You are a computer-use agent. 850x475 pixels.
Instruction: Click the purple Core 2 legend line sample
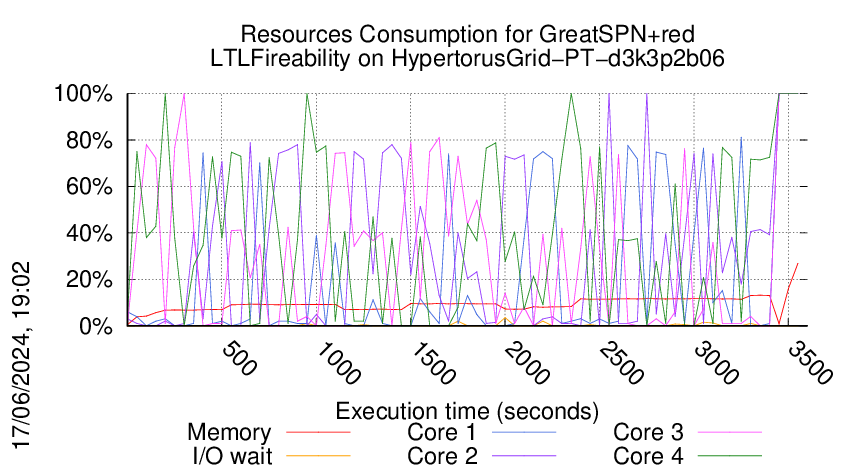[x=524, y=456]
